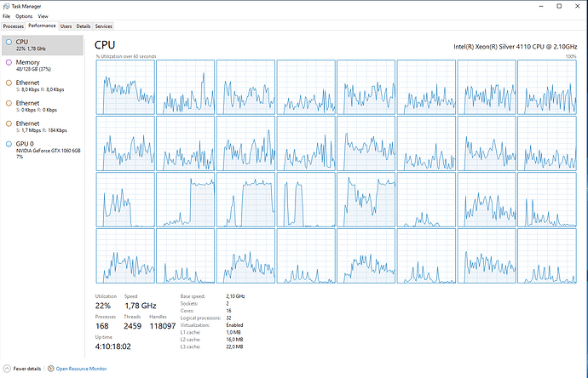Click the top-left logical processor graph
This screenshot has width=588, height=378.
tap(124, 87)
